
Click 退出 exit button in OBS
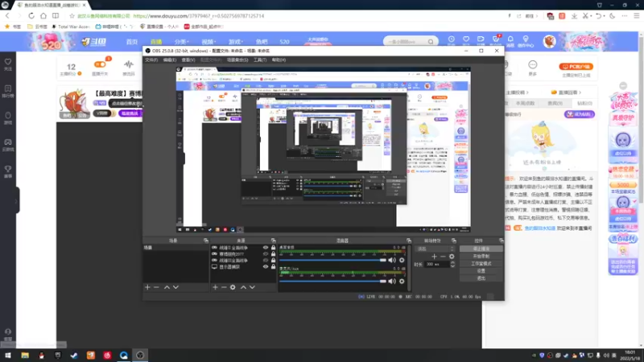coord(481,278)
